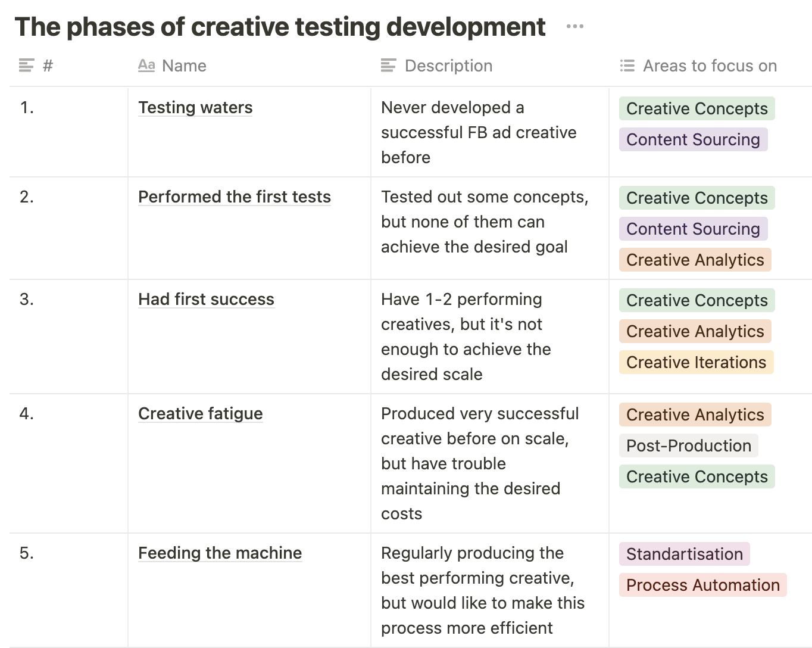812x648 pixels.
Task: Open the Creative fatigue entry
Action: (200, 413)
